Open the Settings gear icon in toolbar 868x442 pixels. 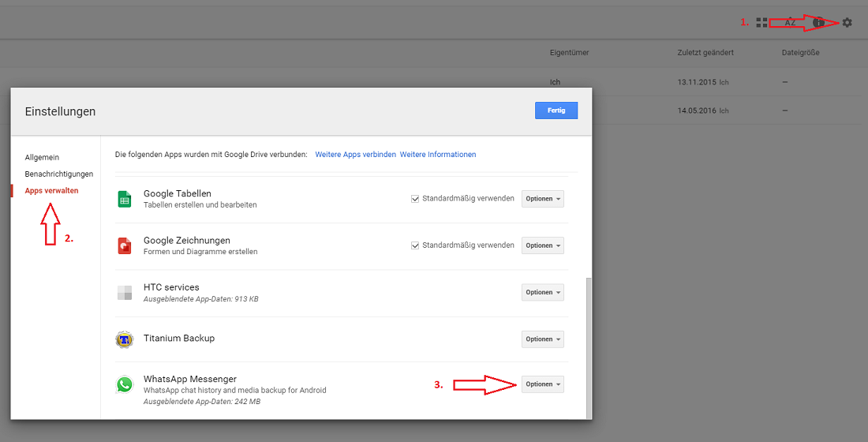[847, 23]
